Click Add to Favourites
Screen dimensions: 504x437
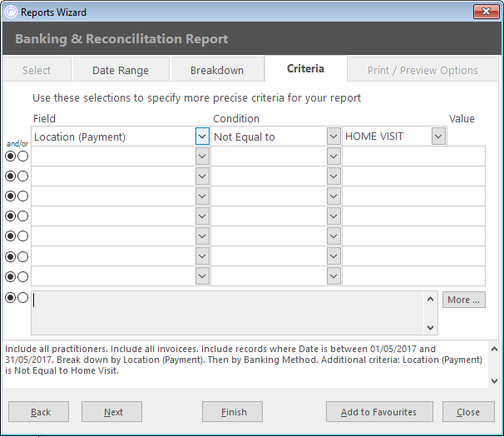379,411
